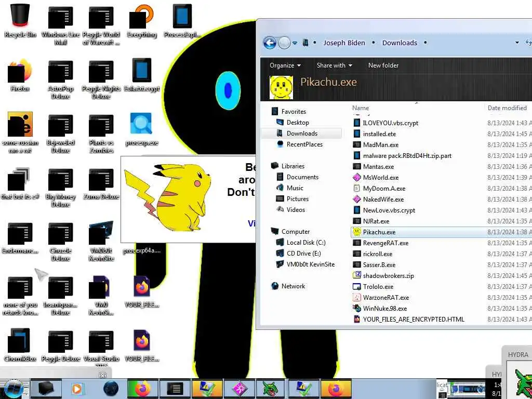532x399 pixels.
Task: Select the Chuzzle Deluxe desktop shortcut
Action: tap(60, 242)
